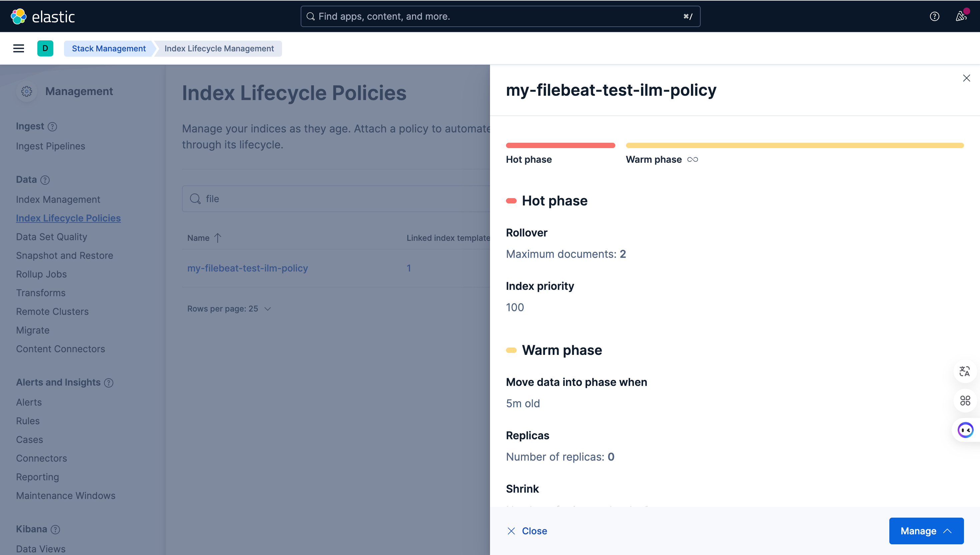
Task: Open Snapshot and Restore in sidebar
Action: tap(64, 255)
